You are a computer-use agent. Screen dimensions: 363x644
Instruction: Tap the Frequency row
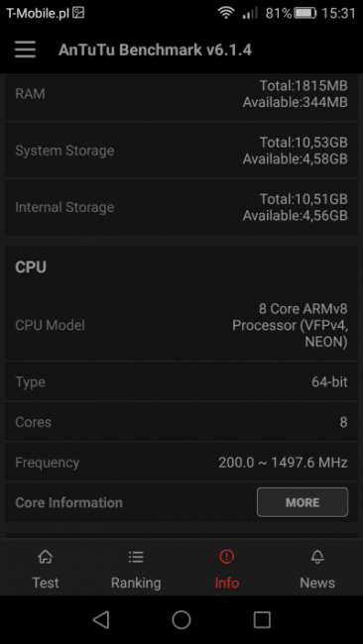[181, 463]
